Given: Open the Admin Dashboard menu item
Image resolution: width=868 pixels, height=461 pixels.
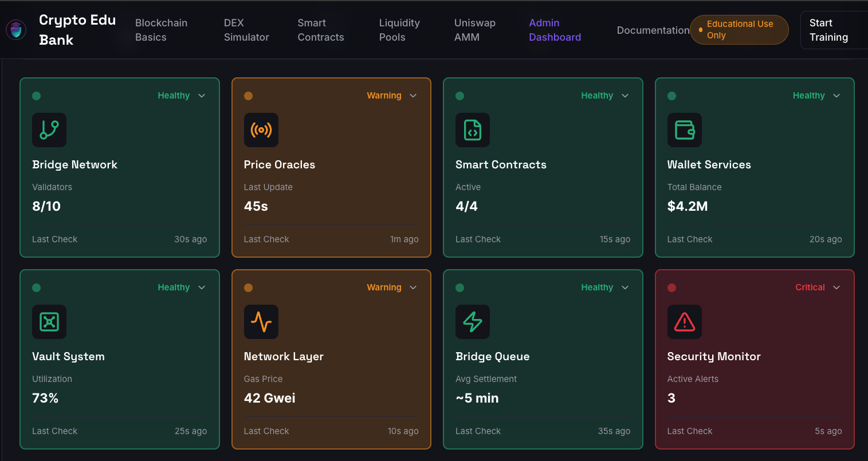Looking at the screenshot, I should point(555,30).
